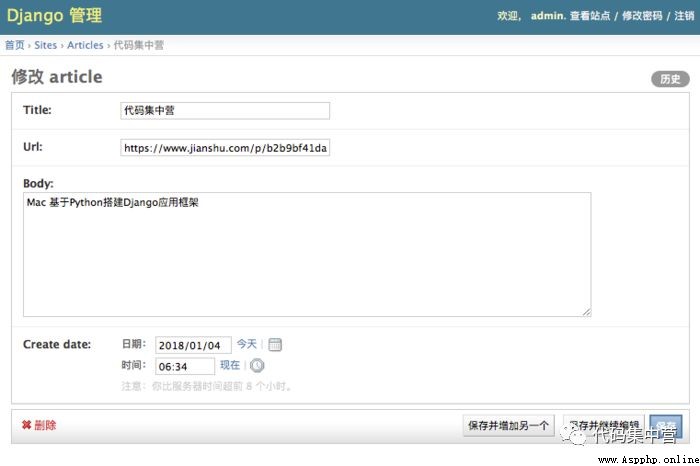Click the 今天 today shortcut
The width and height of the screenshot is (700, 466).
click(x=246, y=344)
